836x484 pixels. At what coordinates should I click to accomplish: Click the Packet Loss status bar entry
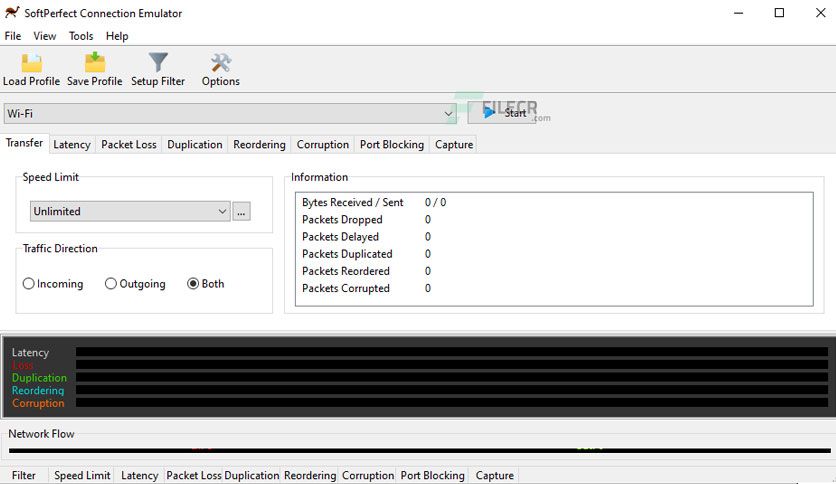(x=194, y=475)
